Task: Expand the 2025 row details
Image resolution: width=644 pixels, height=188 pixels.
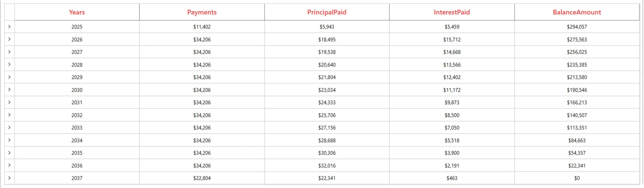Action: coord(10,27)
